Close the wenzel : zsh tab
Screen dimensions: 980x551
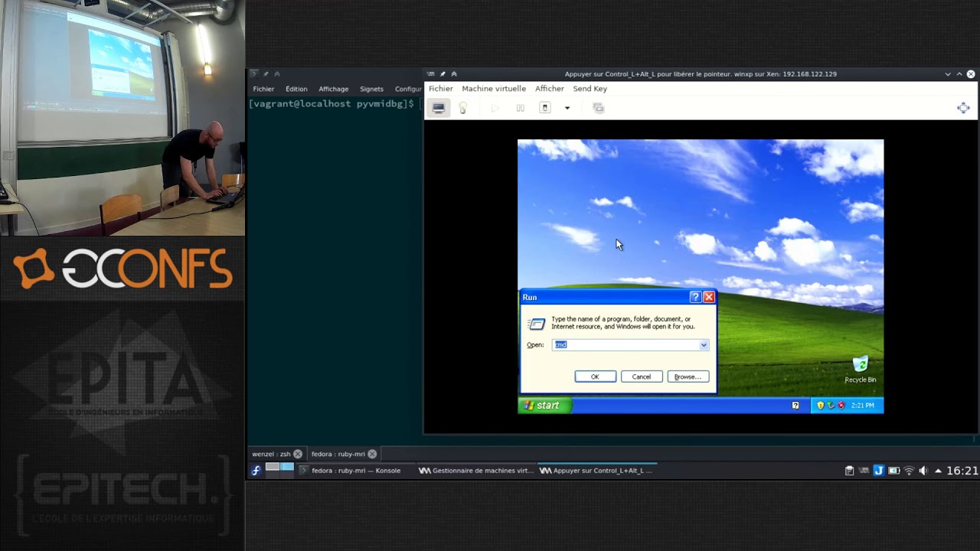298,454
